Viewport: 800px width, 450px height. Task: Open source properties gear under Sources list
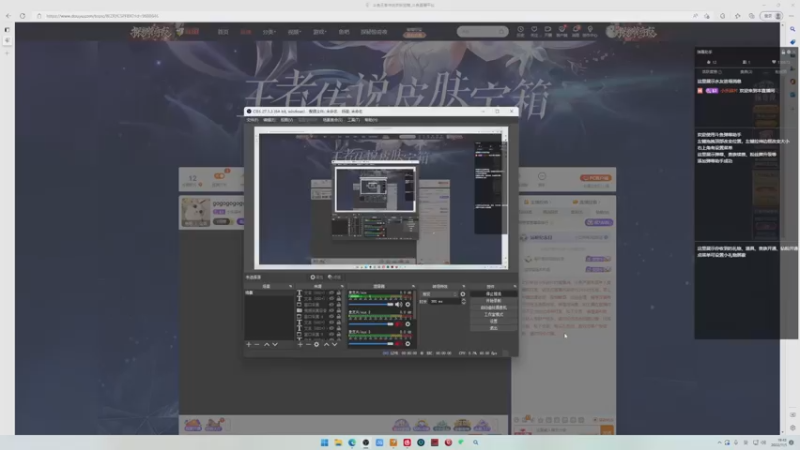click(316, 344)
